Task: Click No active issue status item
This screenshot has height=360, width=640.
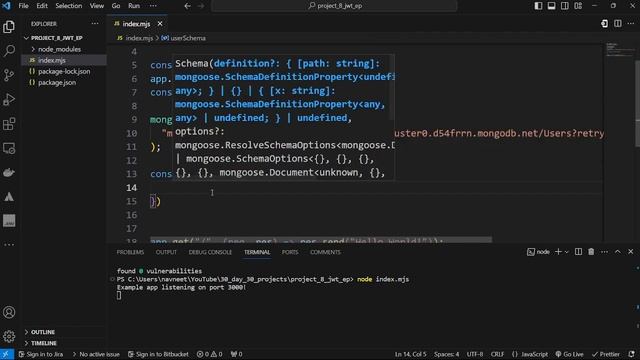Action: pyautogui.click(x=96, y=354)
